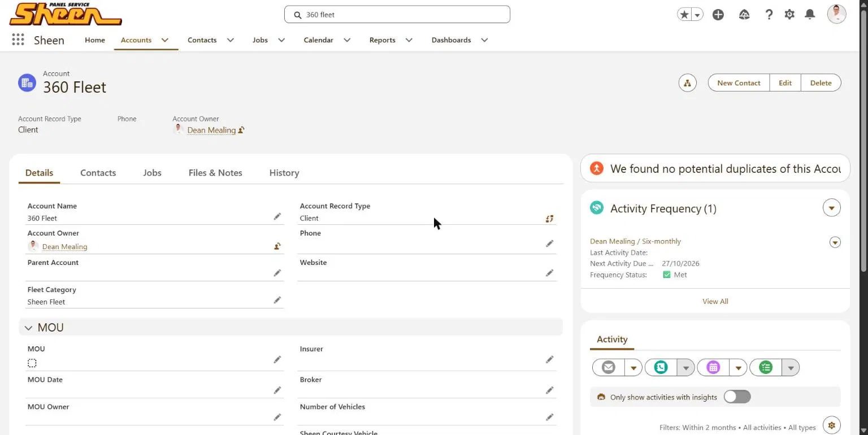Edit Number of Vehicles pencil icon
This screenshot has width=868, height=435.
[549, 417]
